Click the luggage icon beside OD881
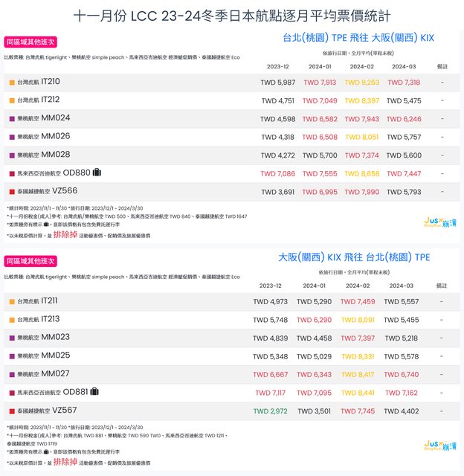The height and width of the screenshot is (476, 464). pos(94,392)
